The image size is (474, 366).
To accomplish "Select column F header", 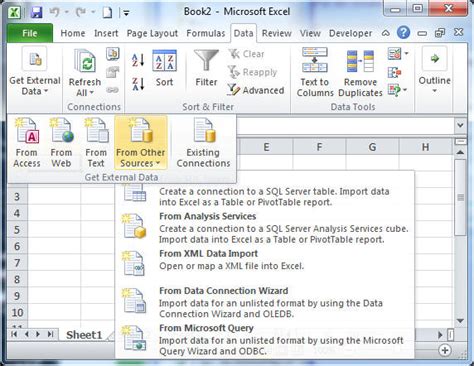I will [319, 147].
